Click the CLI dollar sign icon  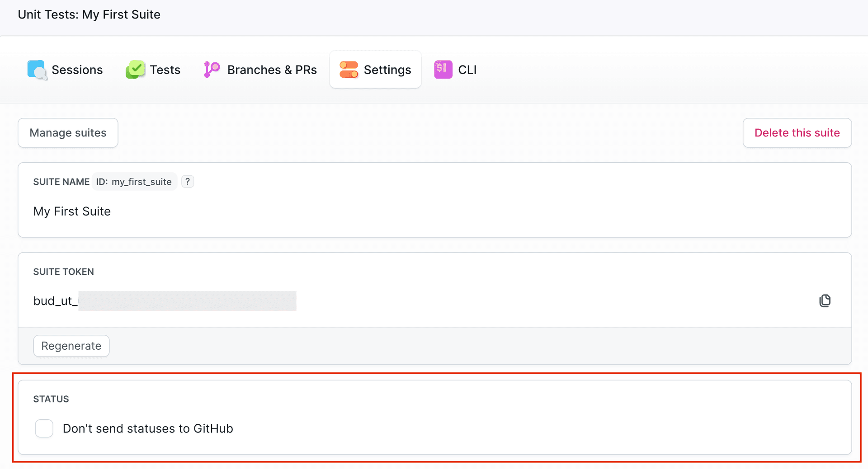pos(443,70)
